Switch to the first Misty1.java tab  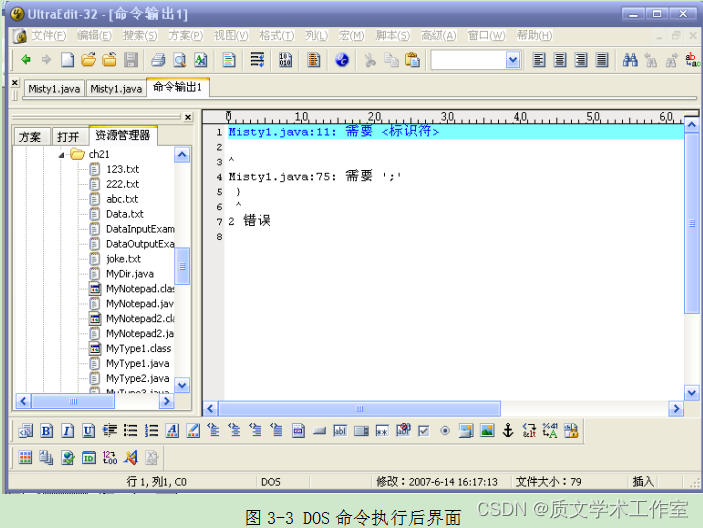(x=54, y=89)
